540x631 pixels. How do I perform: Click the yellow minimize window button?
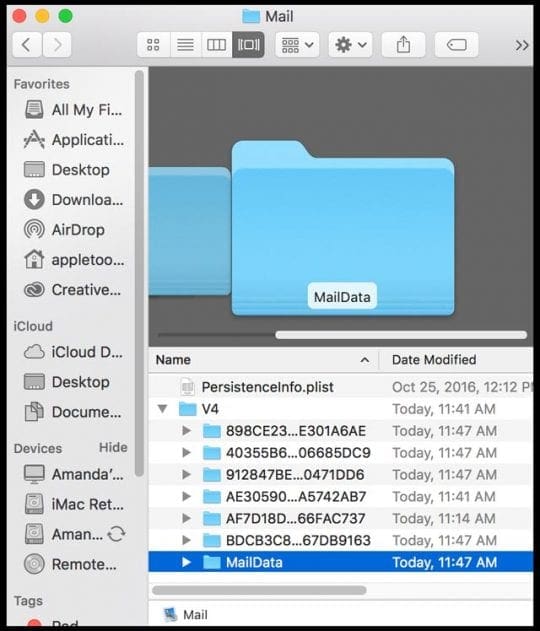(42, 16)
